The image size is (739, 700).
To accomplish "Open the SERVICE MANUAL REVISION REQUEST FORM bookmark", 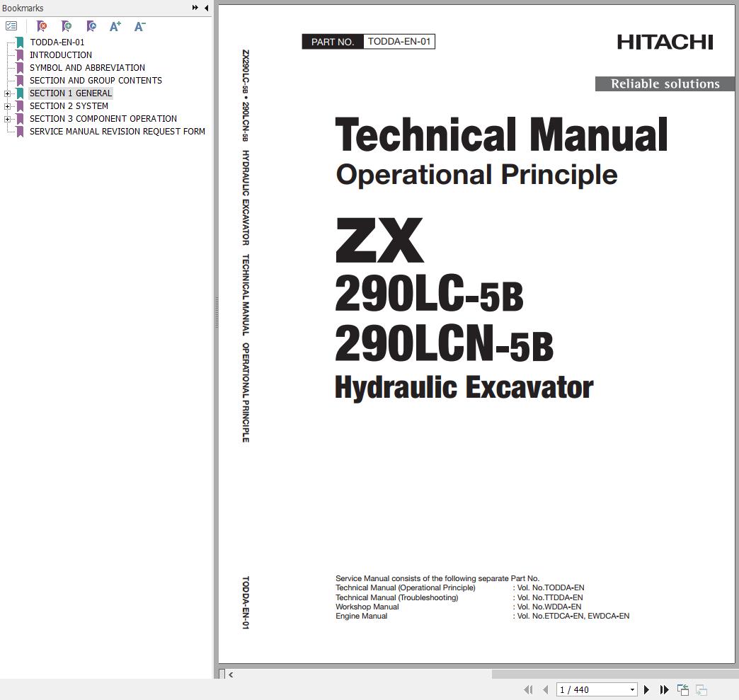I will tap(118, 132).
